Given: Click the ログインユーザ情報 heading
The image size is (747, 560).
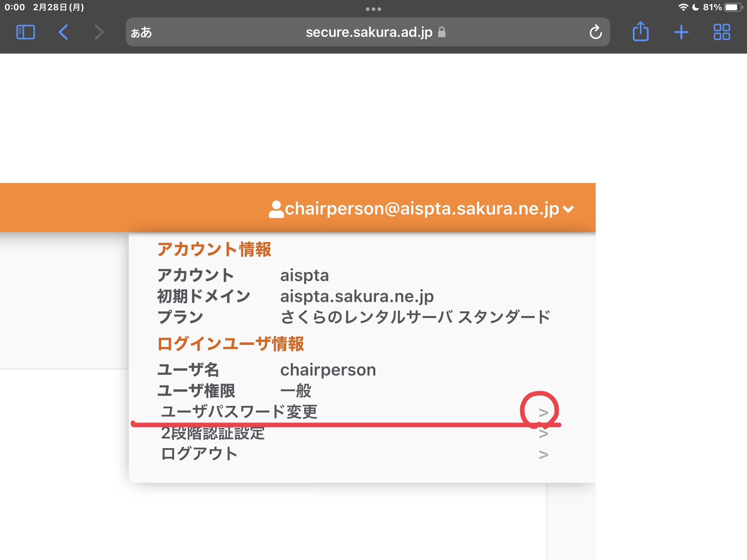Looking at the screenshot, I should point(231,344).
